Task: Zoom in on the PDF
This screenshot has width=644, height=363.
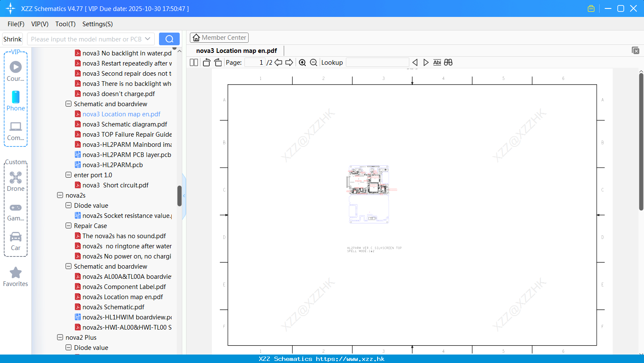Action: pos(302,63)
